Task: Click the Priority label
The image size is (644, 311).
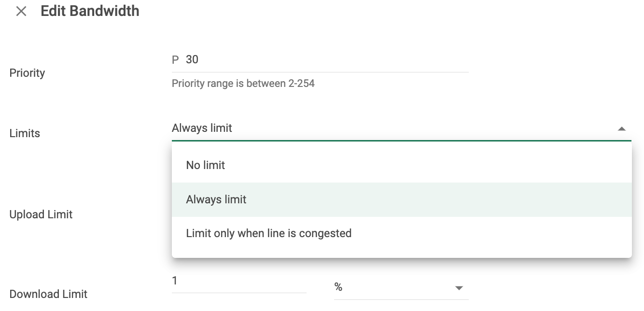Action: coord(27,73)
